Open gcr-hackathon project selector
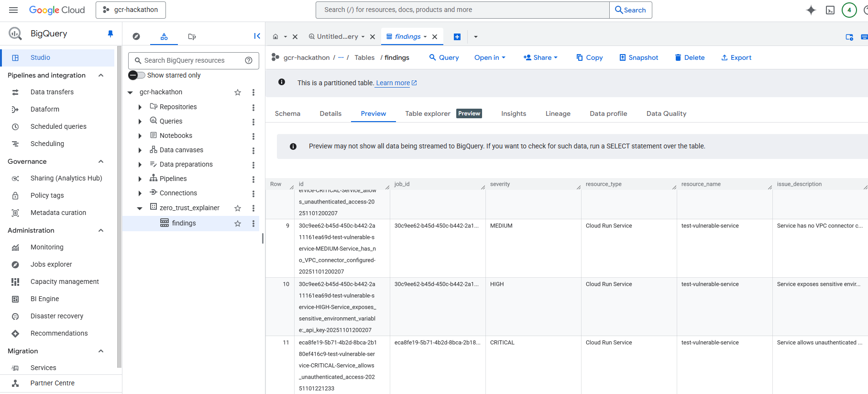This screenshot has width=868, height=394. (x=131, y=10)
